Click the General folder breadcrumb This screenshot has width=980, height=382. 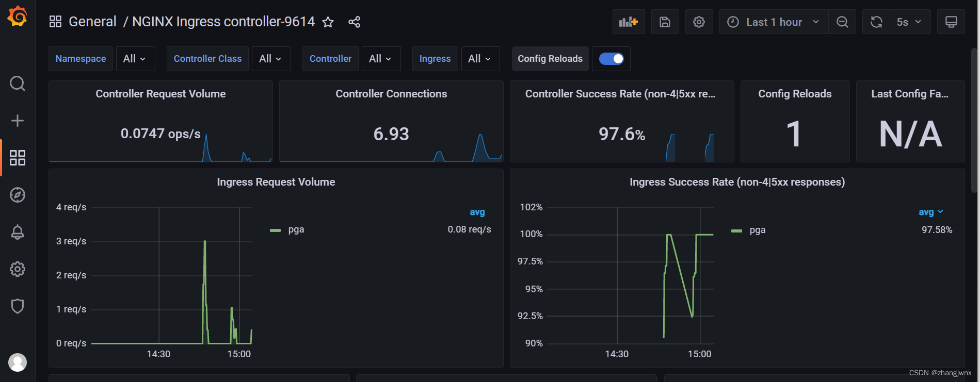[x=92, y=22]
